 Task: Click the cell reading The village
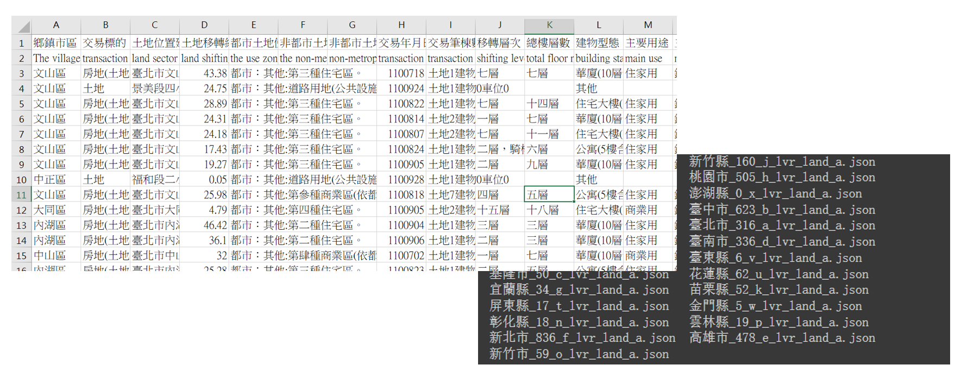56,58
